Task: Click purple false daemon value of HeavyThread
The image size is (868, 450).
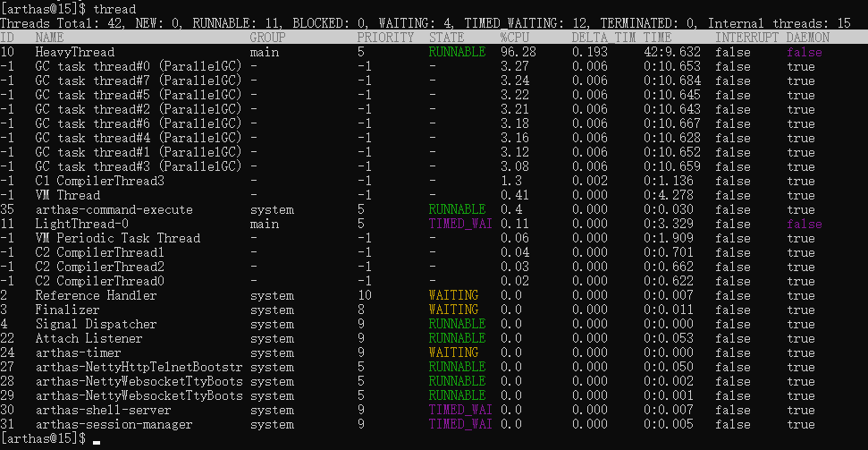Action: 805,52
